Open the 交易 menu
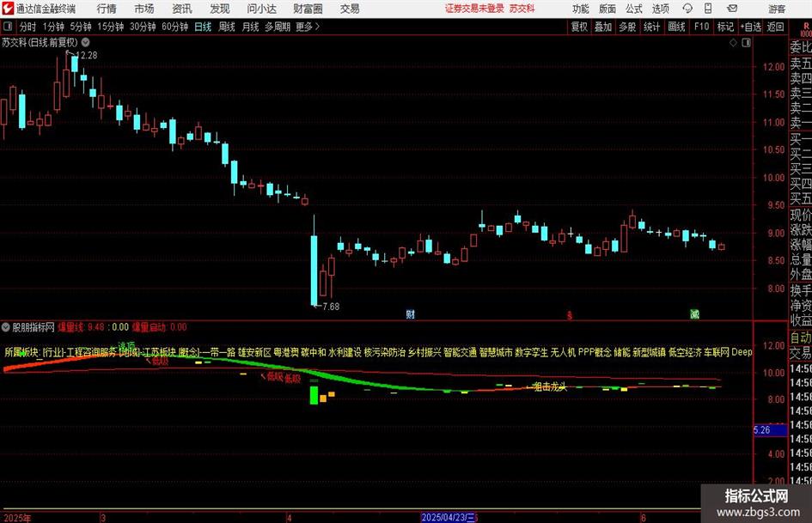Image resolution: width=812 pixels, height=523 pixels. click(350, 9)
